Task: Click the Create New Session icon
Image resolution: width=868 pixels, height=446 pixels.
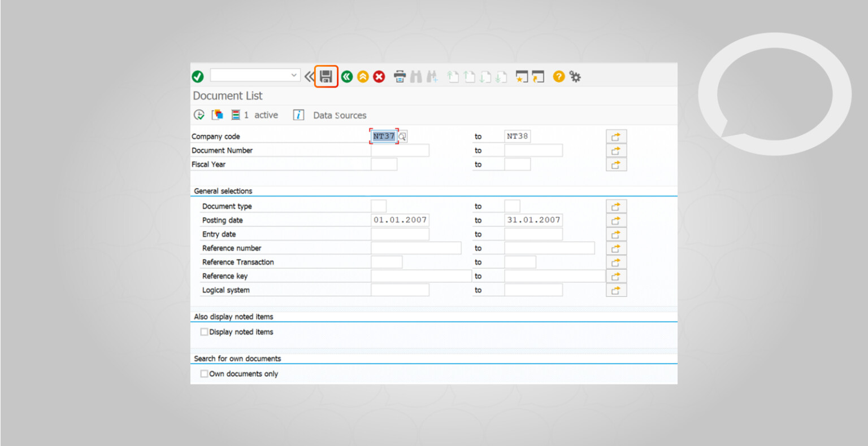Action: [522, 76]
